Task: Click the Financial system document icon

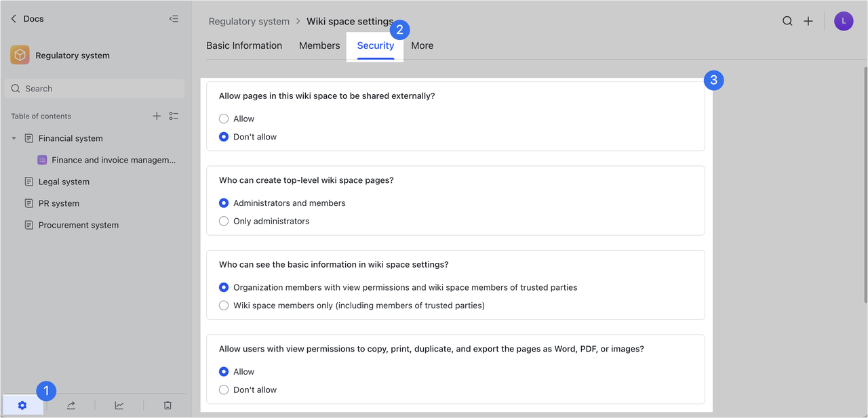Action: [28, 138]
